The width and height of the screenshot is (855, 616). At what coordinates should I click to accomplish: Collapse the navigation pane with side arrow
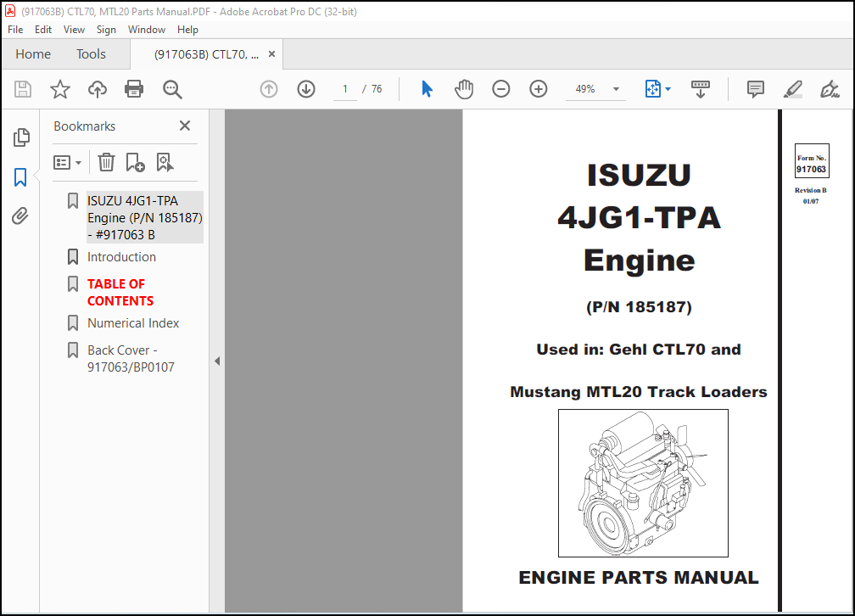[217, 361]
